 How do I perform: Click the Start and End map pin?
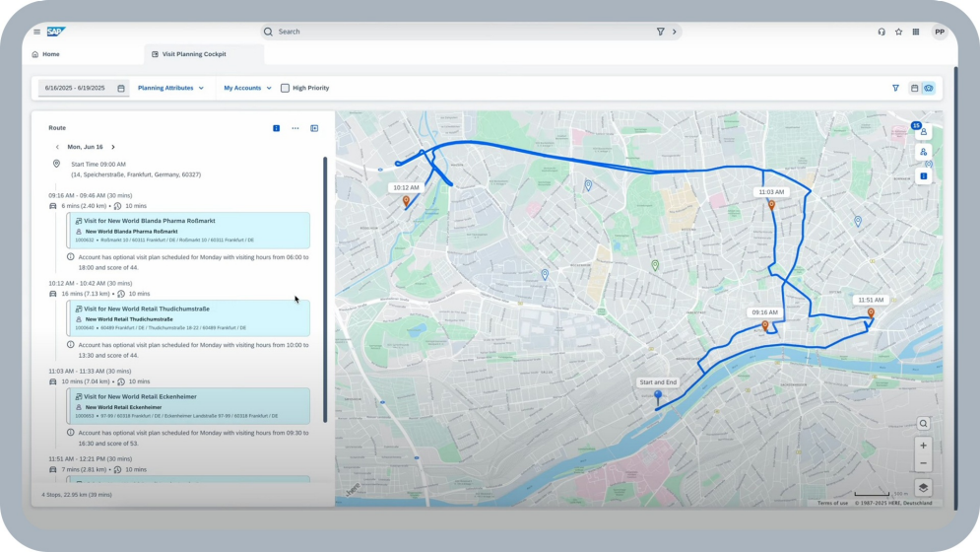click(658, 396)
